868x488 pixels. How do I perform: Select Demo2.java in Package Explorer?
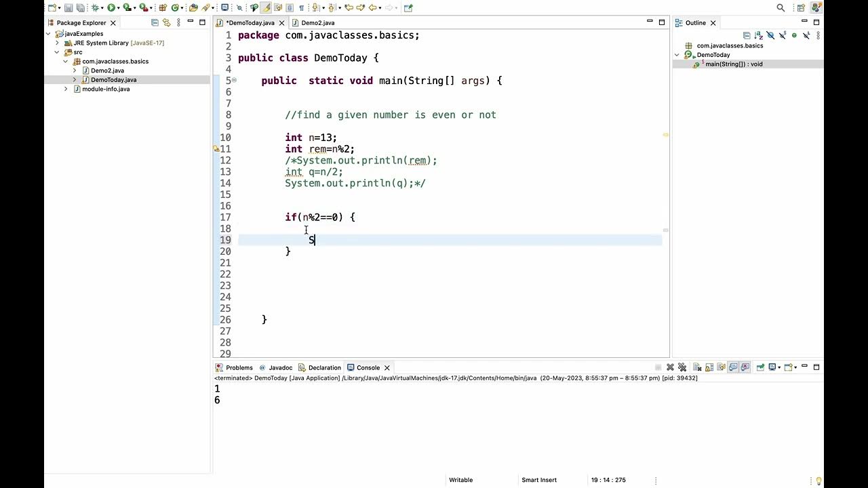click(x=107, y=70)
